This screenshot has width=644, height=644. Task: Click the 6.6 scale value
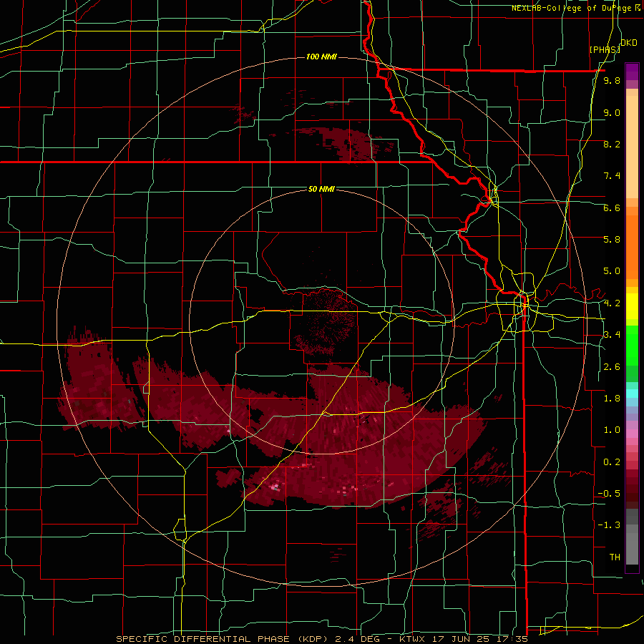point(612,208)
